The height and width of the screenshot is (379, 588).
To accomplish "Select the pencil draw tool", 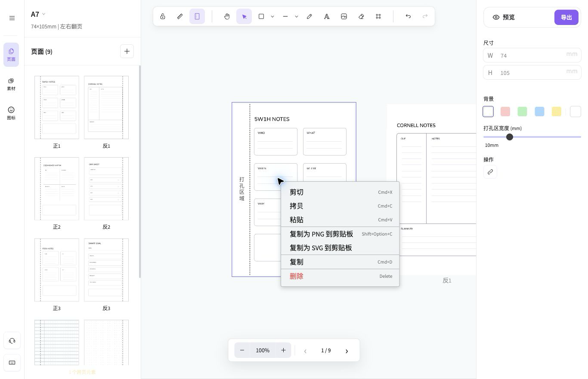I will 309,16.
